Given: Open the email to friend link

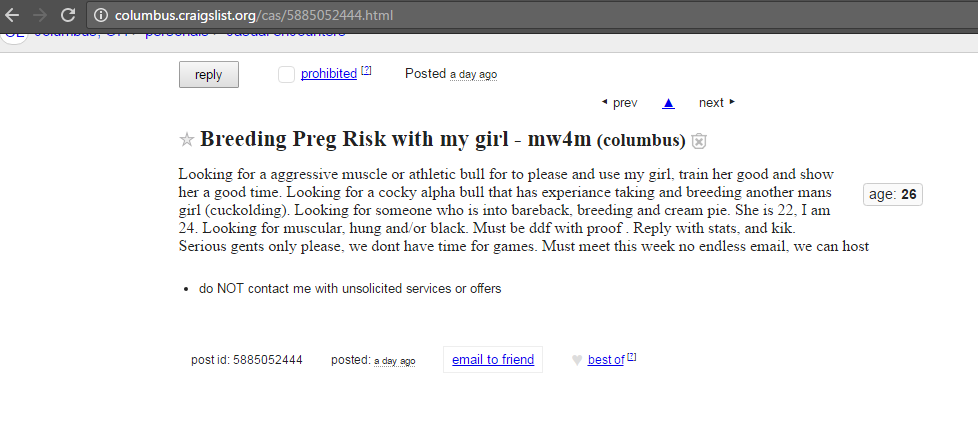Looking at the screenshot, I should pyautogui.click(x=492, y=360).
